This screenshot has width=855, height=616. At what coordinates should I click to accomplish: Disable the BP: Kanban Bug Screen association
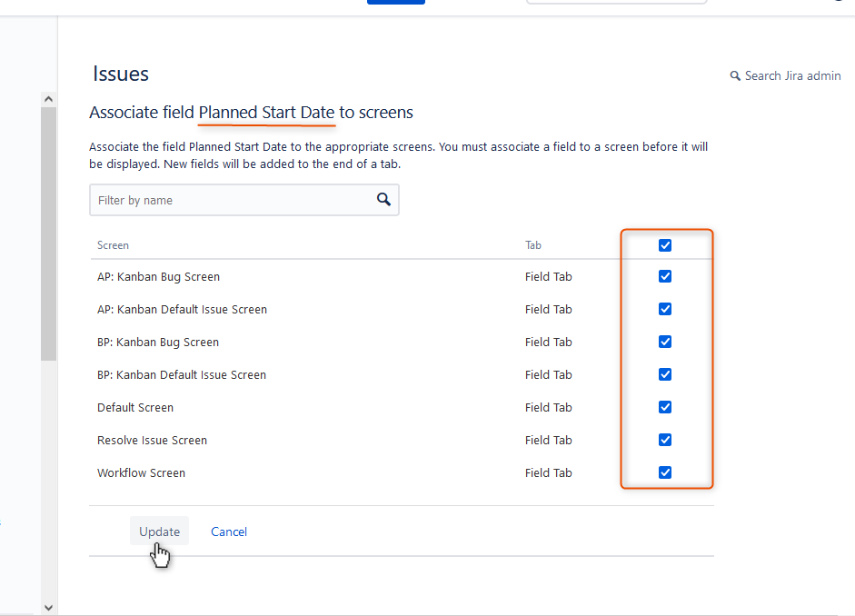(x=665, y=342)
